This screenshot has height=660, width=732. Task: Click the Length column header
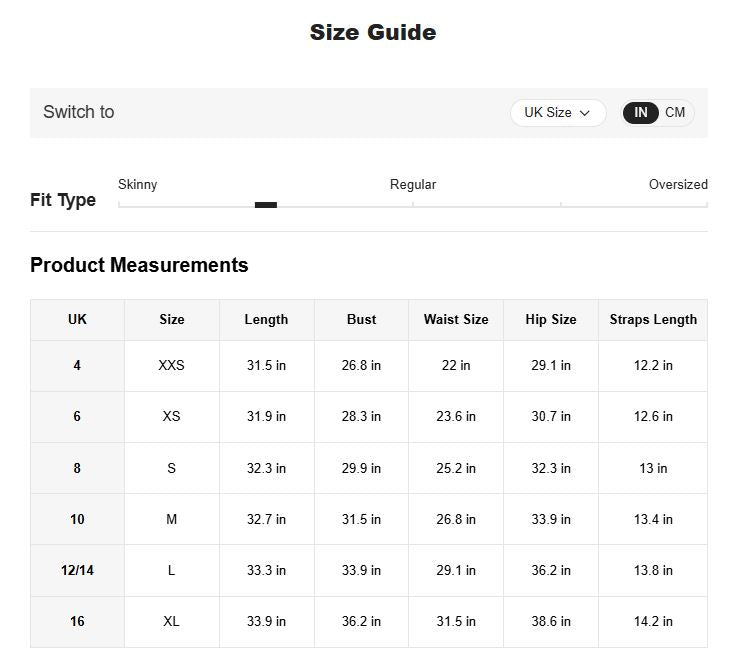(x=266, y=320)
